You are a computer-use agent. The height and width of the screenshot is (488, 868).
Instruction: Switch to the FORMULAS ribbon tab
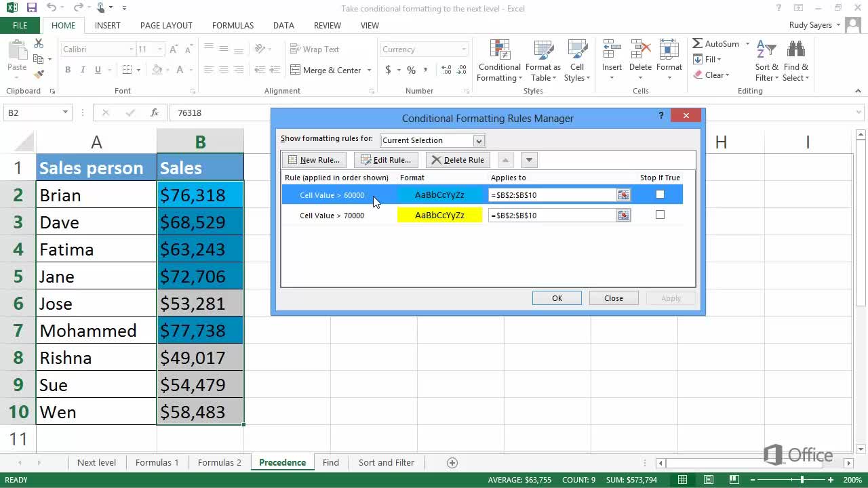tap(233, 25)
